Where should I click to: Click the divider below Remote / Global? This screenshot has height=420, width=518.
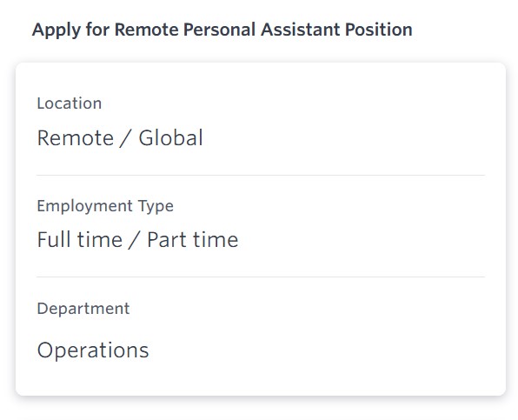(261, 175)
